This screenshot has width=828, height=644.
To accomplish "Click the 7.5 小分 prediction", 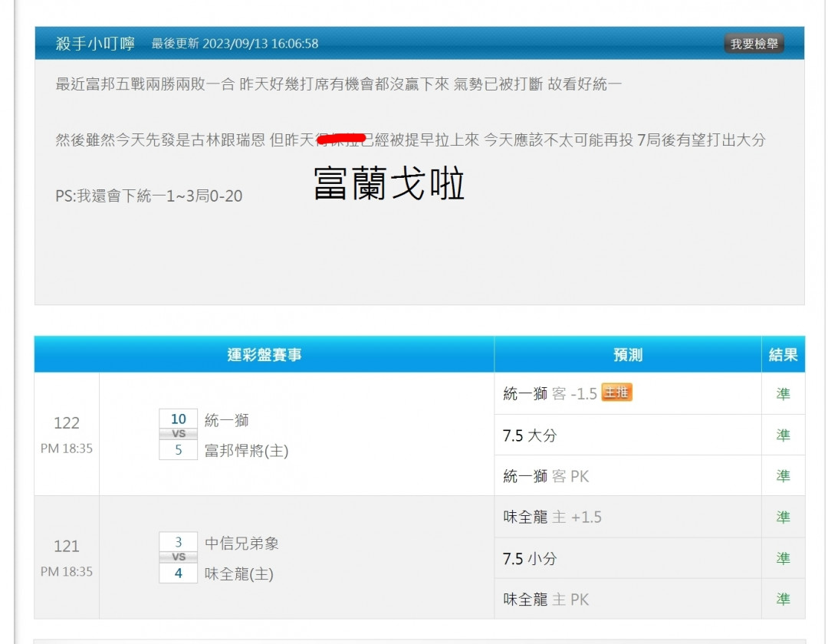I will (530, 558).
